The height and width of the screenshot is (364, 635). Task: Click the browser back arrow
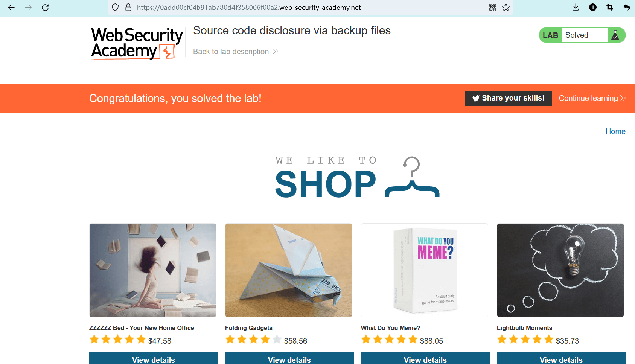[11, 8]
